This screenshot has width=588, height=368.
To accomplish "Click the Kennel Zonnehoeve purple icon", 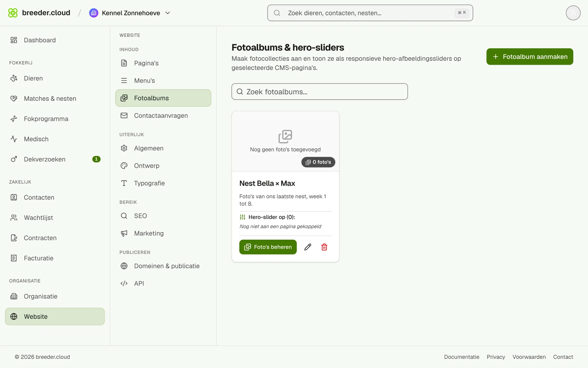I will click(x=93, y=13).
